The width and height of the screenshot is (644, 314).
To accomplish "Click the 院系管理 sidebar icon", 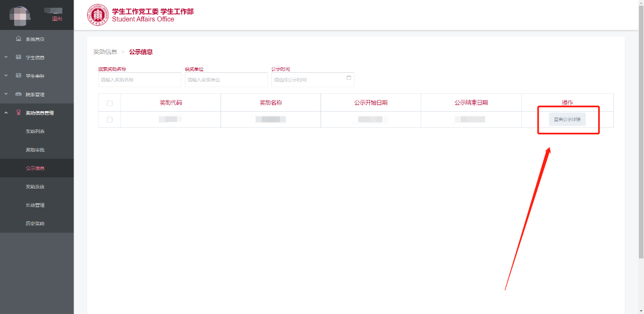I will click(19, 94).
